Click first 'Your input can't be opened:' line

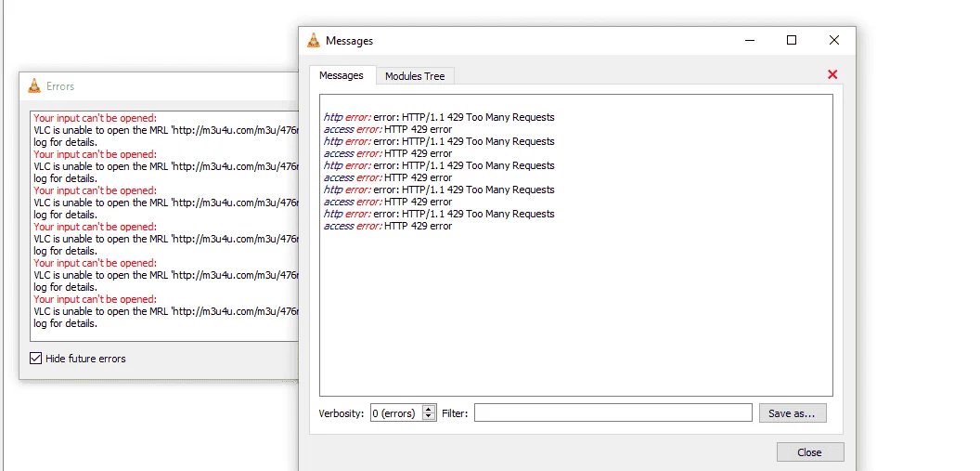pos(95,118)
